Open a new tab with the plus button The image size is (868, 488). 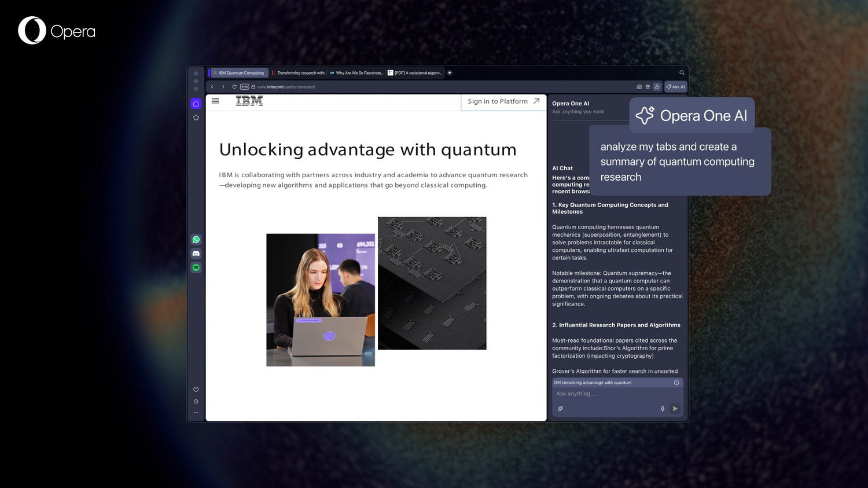pos(450,73)
